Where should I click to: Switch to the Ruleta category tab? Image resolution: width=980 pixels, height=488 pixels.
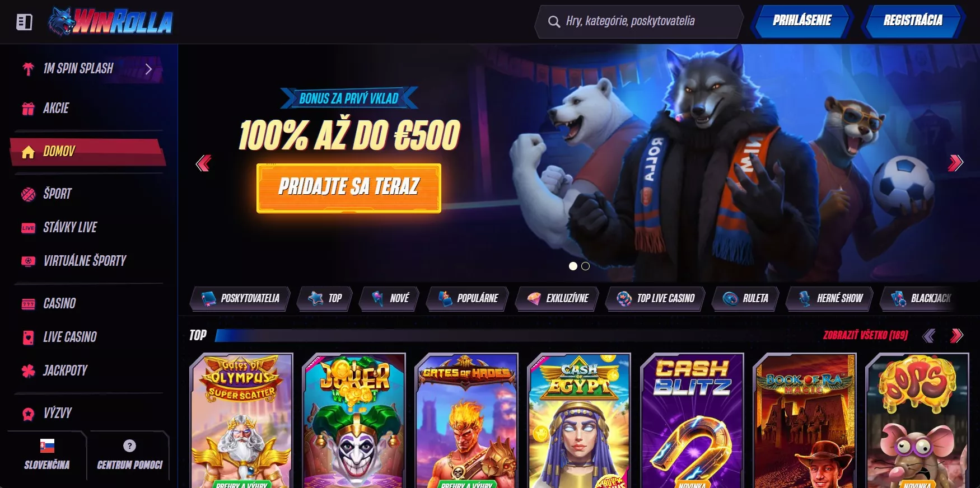pos(745,298)
